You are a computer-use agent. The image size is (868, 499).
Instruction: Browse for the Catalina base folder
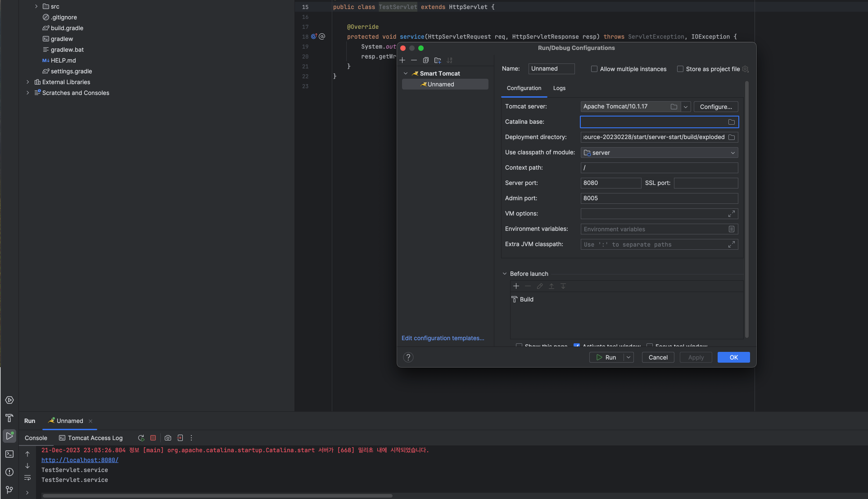click(x=732, y=122)
